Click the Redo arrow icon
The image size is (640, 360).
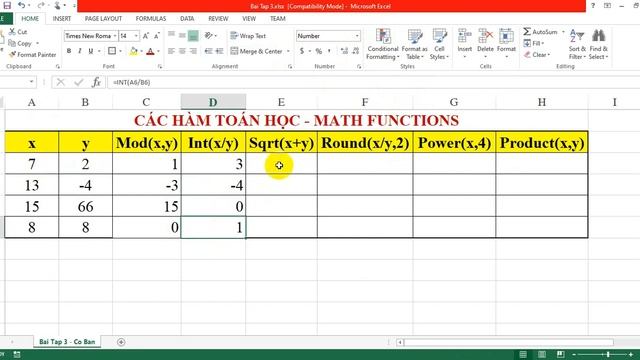coord(40,5)
